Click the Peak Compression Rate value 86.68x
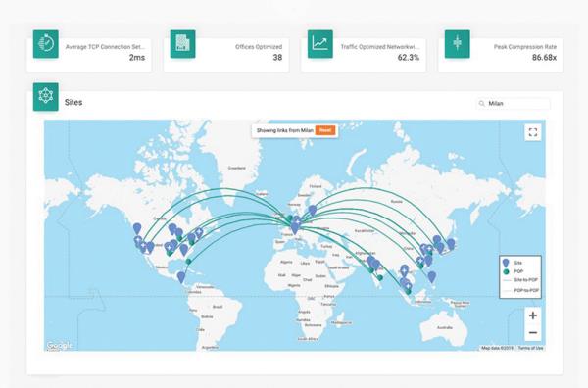This screenshot has height=388, width=588. (x=544, y=58)
